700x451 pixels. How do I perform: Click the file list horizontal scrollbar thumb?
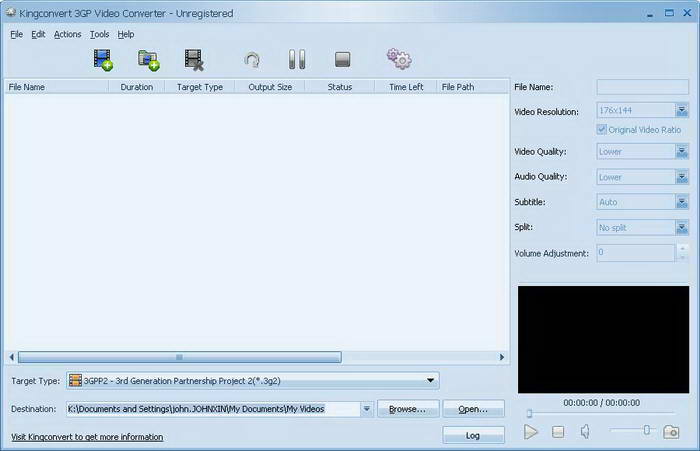tap(179, 357)
